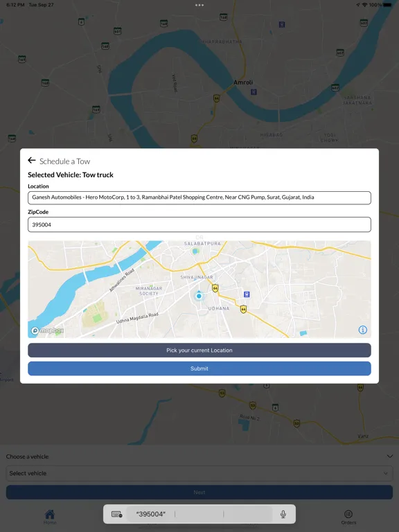Tap the battery indicator in the status bar

tap(387, 5)
